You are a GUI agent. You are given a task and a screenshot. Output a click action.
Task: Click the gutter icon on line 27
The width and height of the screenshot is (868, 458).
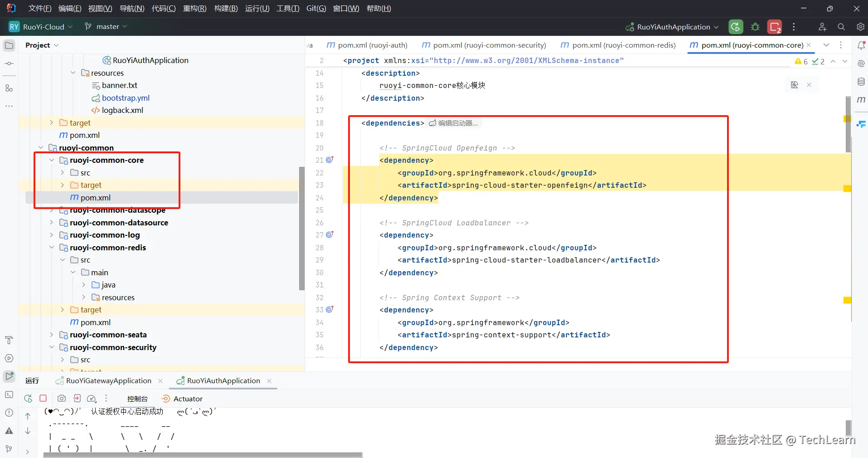click(x=330, y=234)
